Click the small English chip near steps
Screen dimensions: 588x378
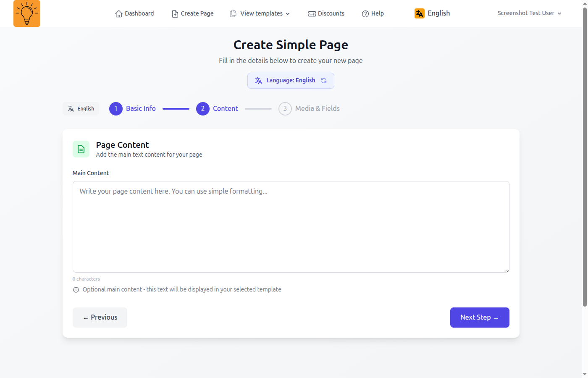(81, 109)
